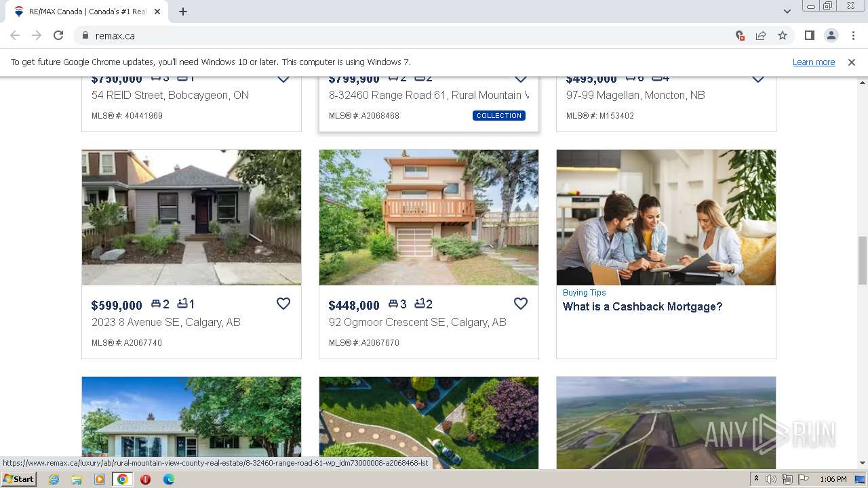
Task: Open the Chrome three-dot menu
Action: pyautogui.click(x=853, y=35)
